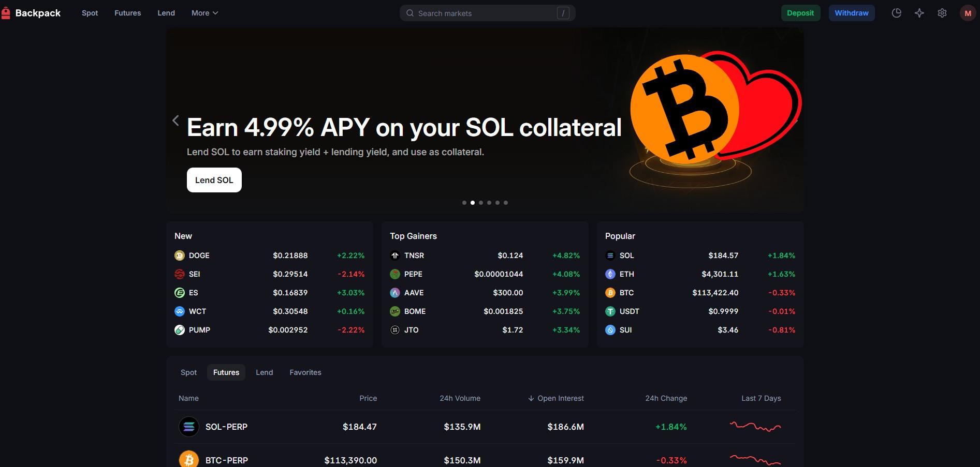980x467 pixels.
Task: Open the Favorites markets tab
Action: (305, 372)
